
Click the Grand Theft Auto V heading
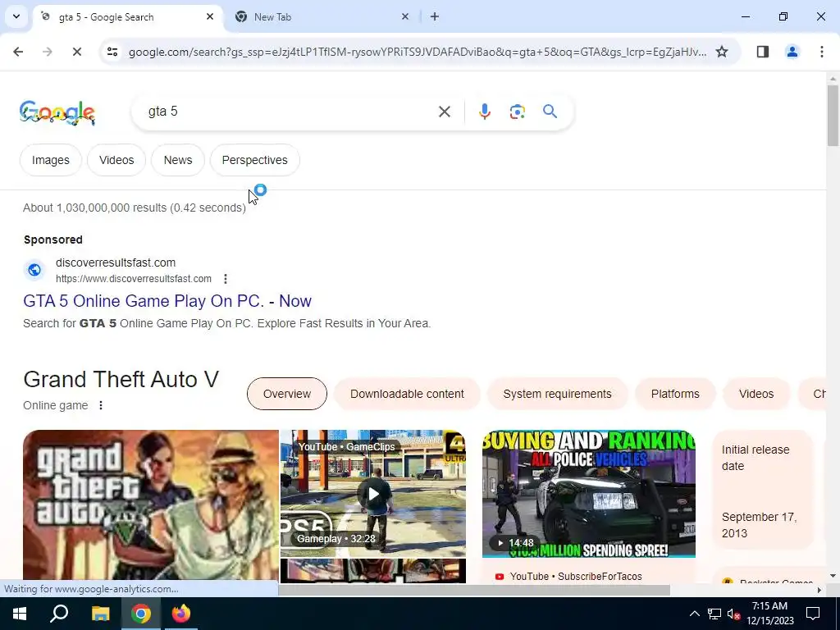click(x=121, y=379)
